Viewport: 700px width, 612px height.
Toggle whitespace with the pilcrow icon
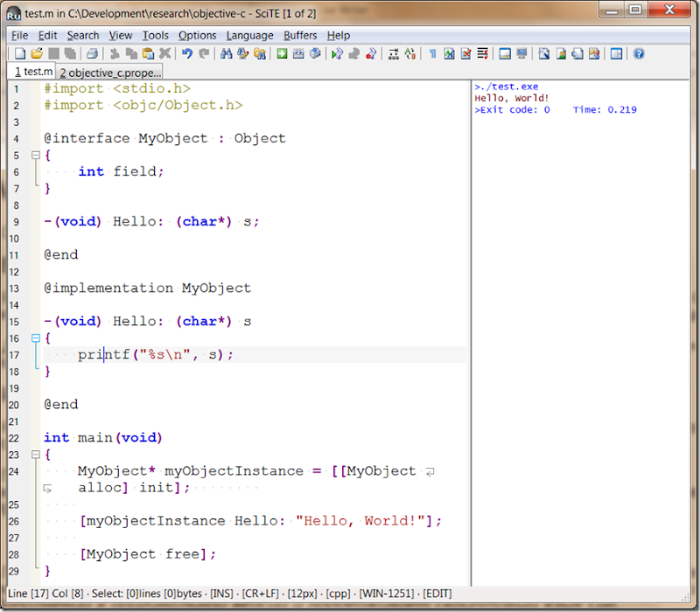432,54
